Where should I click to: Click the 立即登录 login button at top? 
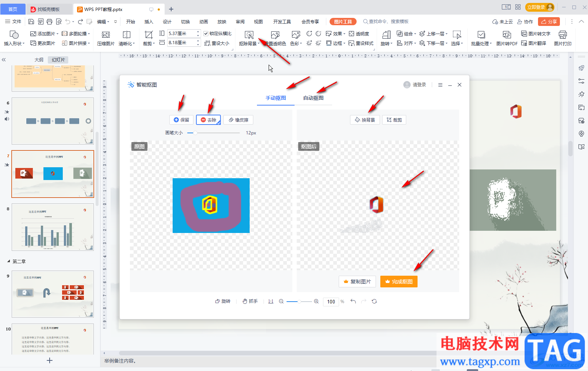click(x=540, y=7)
